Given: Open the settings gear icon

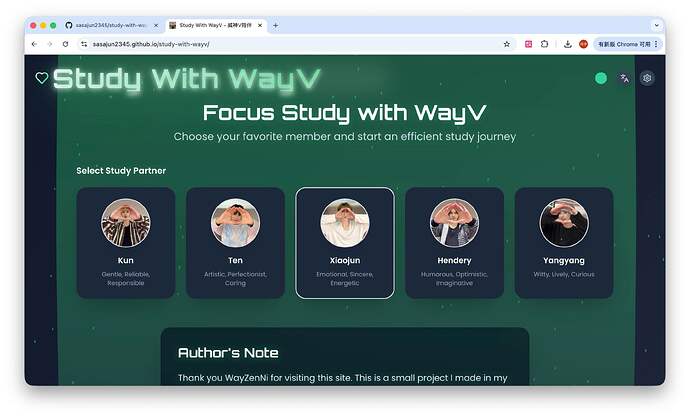Looking at the screenshot, I should coord(647,78).
